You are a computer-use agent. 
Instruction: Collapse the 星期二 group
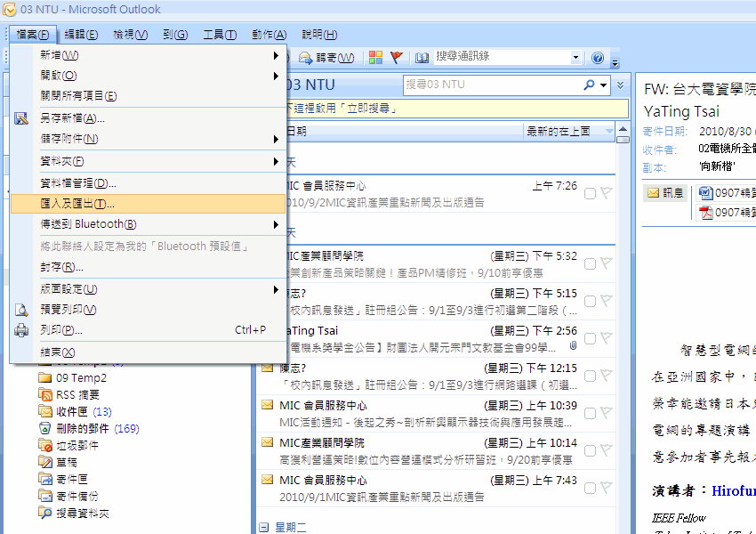point(264,527)
